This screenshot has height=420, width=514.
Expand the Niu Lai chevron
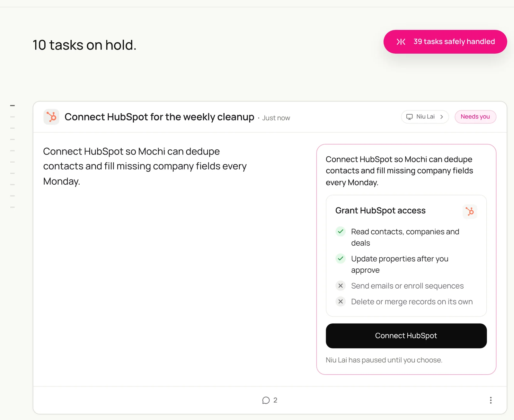coord(442,117)
